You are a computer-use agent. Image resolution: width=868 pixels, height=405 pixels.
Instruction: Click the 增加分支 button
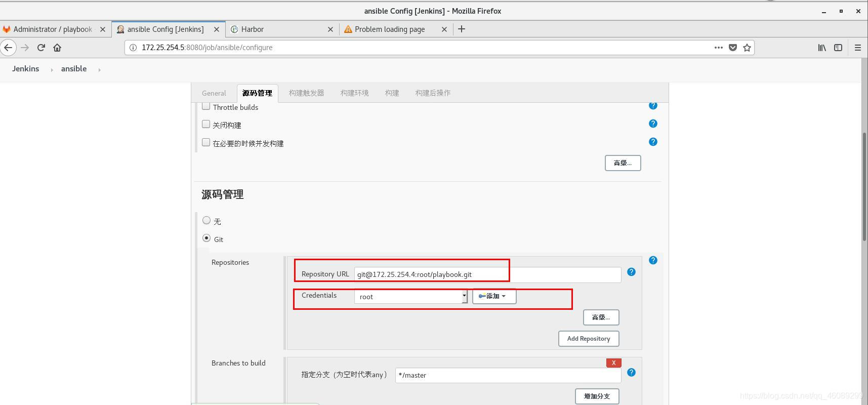pyautogui.click(x=597, y=396)
